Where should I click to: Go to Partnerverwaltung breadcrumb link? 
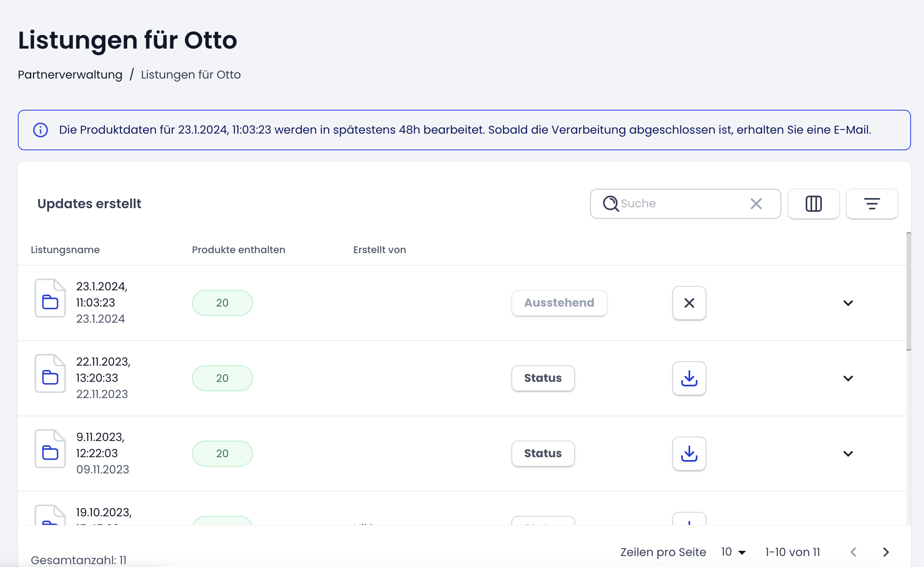[70, 75]
